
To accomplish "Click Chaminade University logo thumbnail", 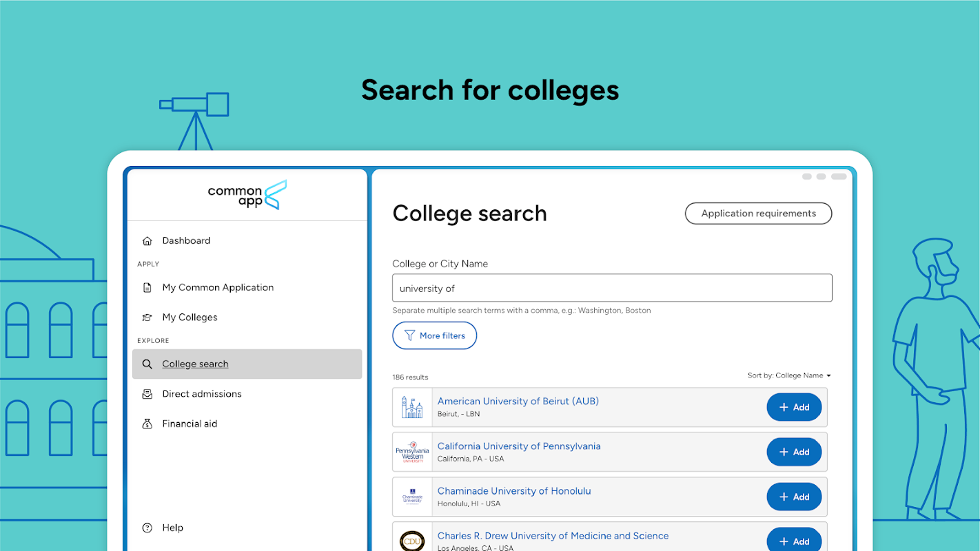I will pos(412,497).
